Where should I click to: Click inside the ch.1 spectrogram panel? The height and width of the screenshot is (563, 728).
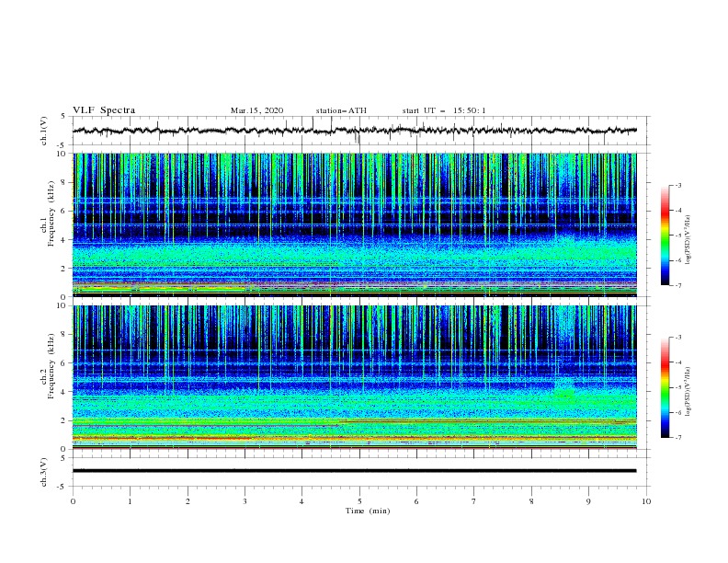click(x=355, y=224)
